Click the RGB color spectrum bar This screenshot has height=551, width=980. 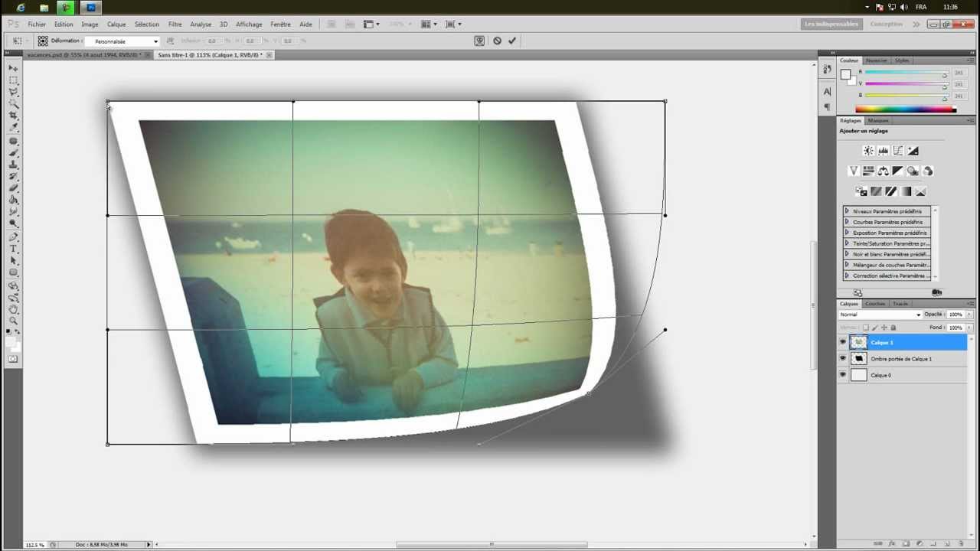(905, 109)
